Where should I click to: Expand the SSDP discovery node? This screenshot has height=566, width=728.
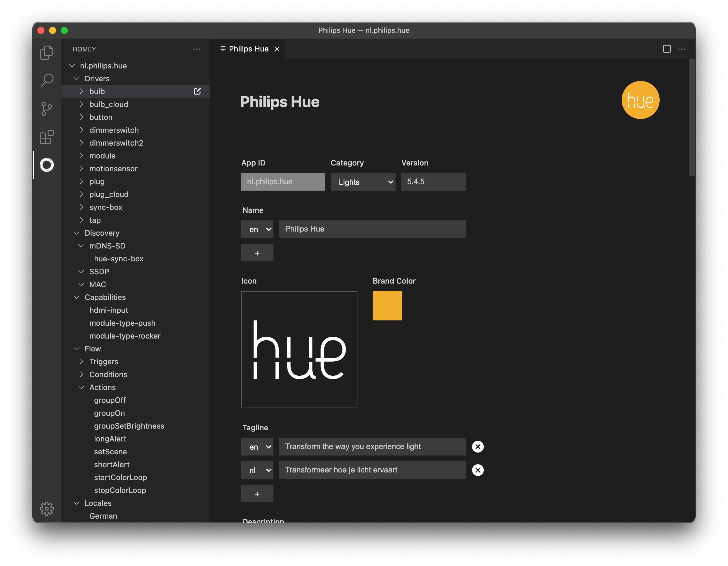[x=81, y=272]
